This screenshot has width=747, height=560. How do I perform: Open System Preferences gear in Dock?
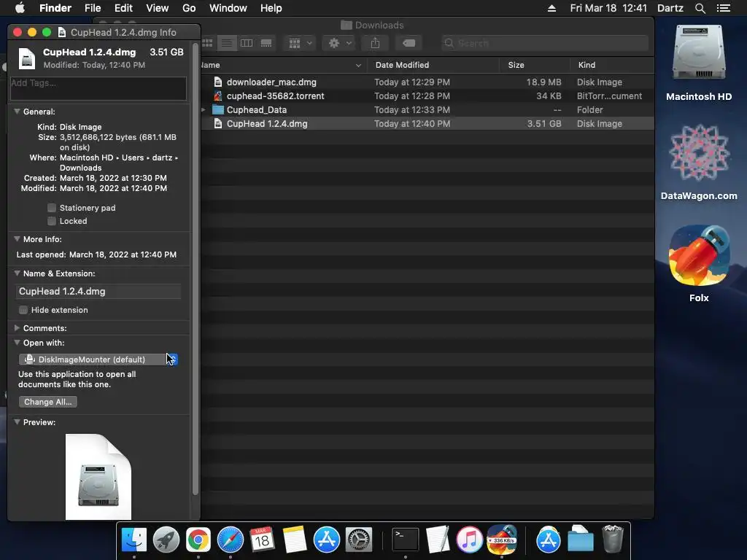point(359,540)
